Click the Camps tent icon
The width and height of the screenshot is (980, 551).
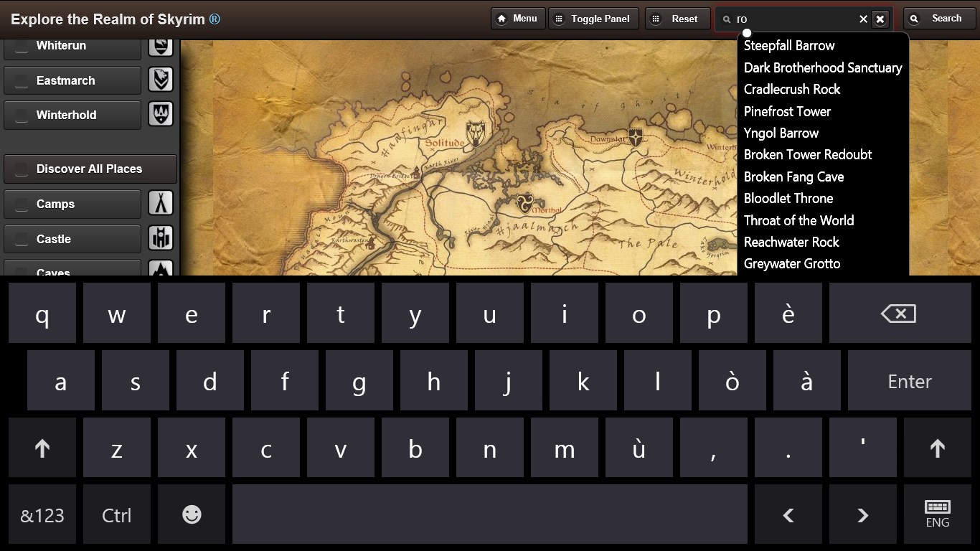pos(161,203)
